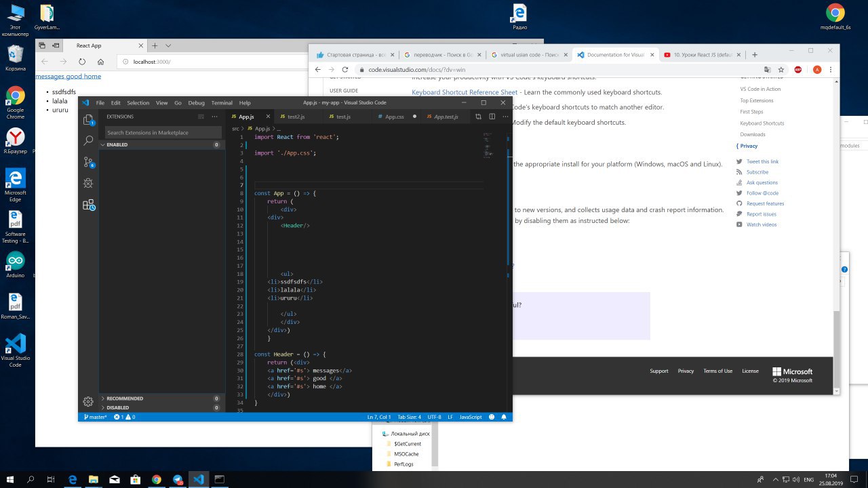868x488 pixels.
Task: Open the Explorer view in activity bar
Action: pyautogui.click(x=88, y=120)
